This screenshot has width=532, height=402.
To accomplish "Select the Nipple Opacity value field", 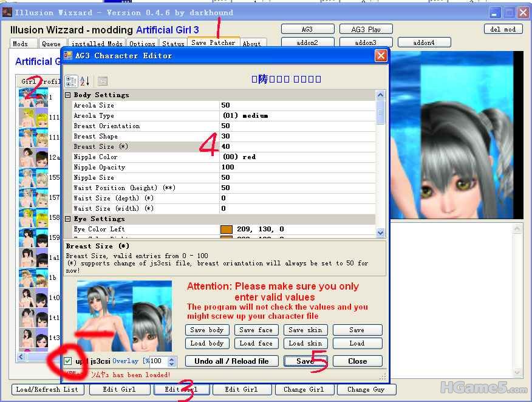I will [298, 167].
